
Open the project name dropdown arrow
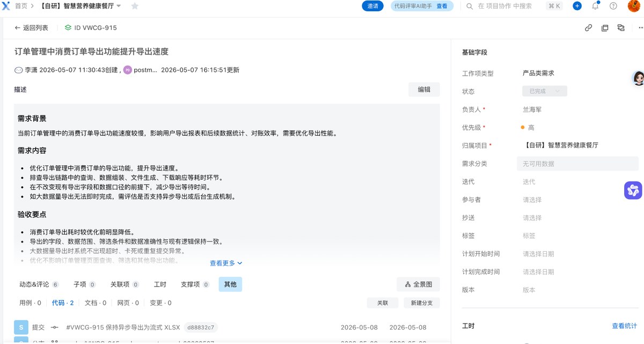(119, 6)
